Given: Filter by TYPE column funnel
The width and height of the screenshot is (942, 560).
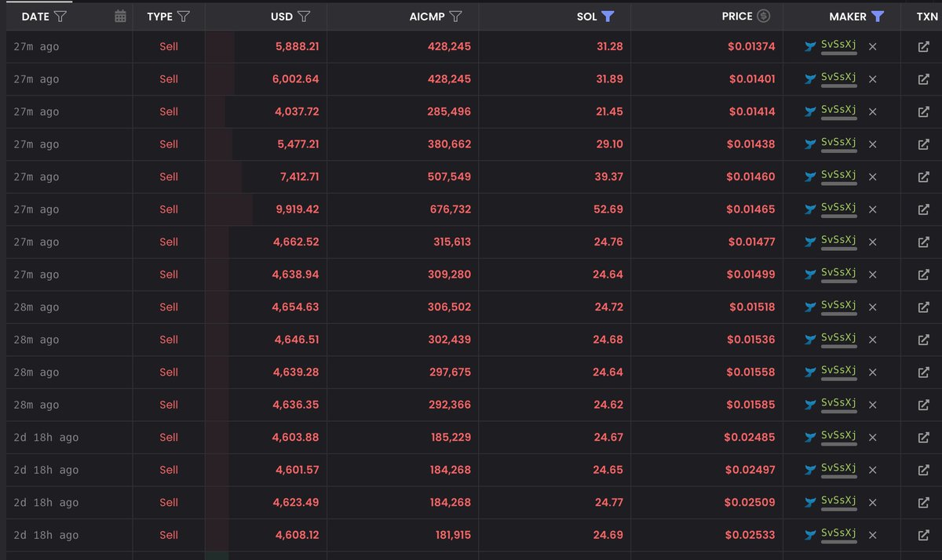Looking at the screenshot, I should [184, 16].
